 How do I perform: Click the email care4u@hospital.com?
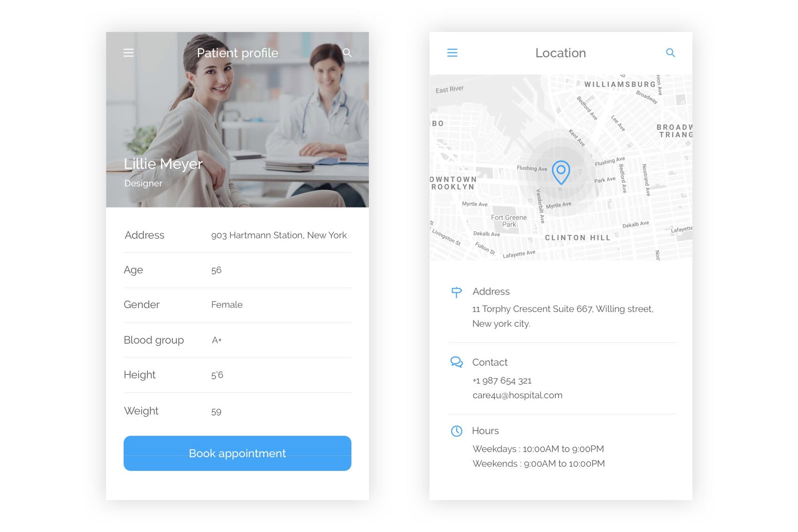click(517, 395)
